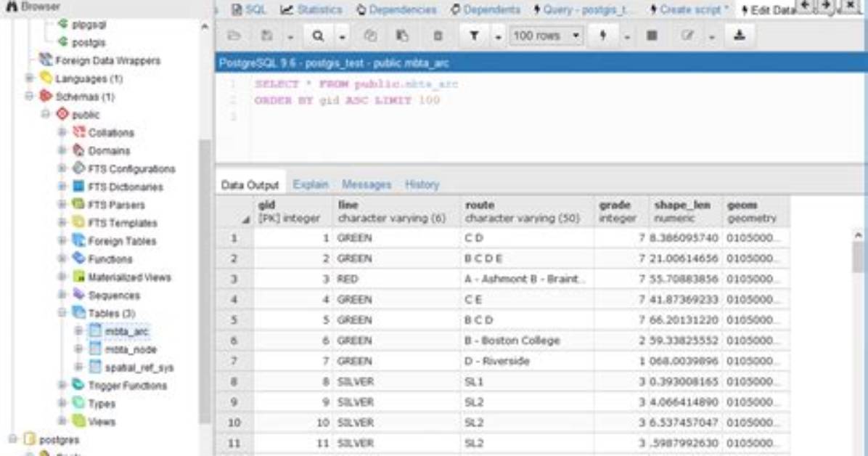Screen dimensions: 868x456
Task: Click the Stop query square icon
Action: point(652,36)
